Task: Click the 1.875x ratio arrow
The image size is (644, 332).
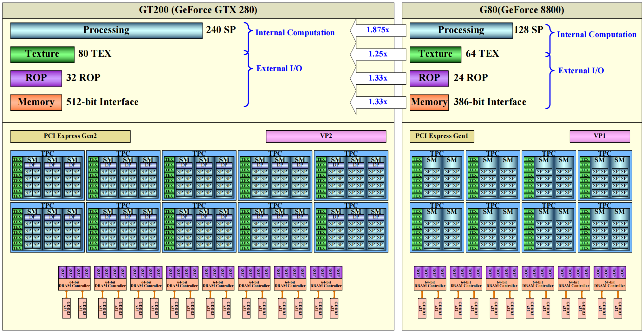Action: [x=378, y=30]
